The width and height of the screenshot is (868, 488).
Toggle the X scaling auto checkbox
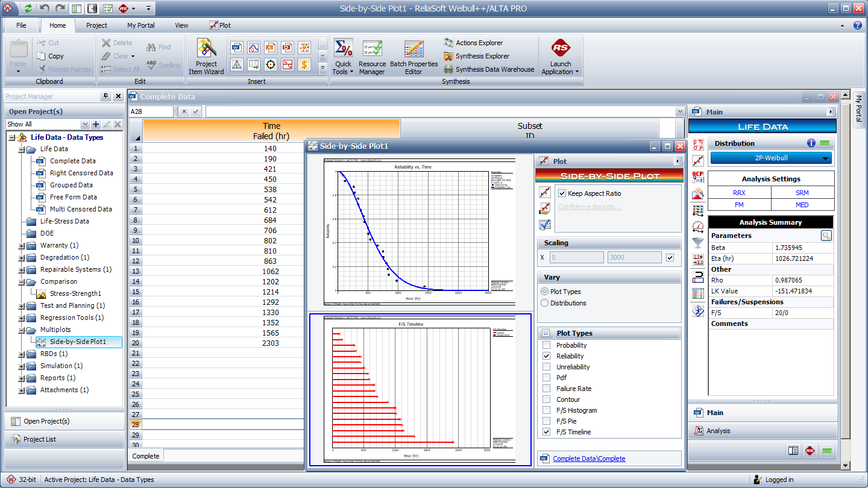[x=670, y=257]
